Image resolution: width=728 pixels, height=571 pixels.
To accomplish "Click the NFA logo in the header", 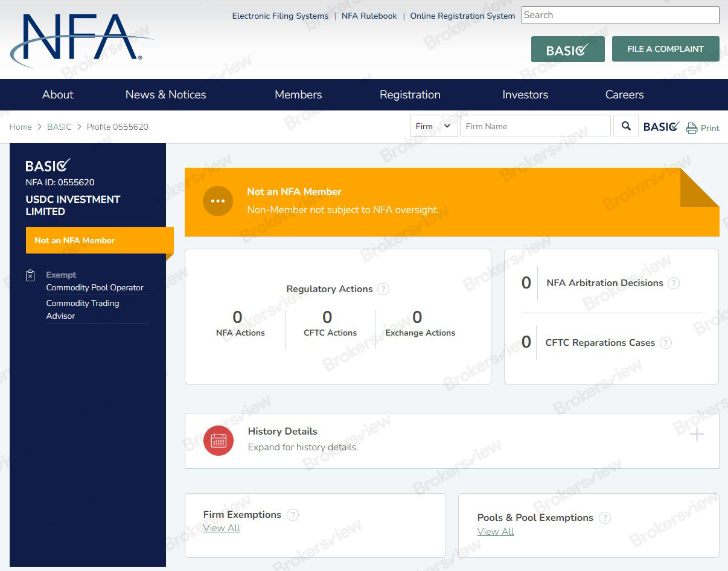I will [x=78, y=39].
